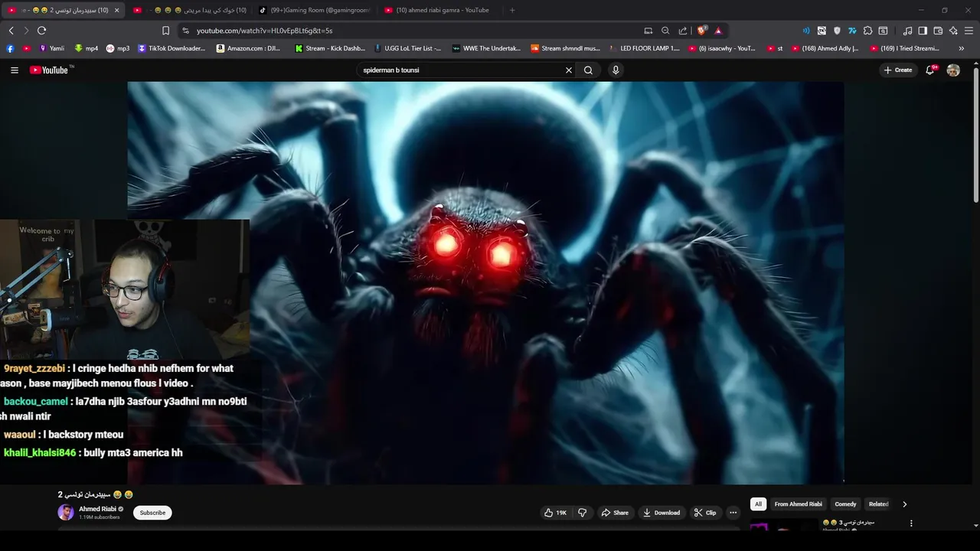Reload the page
This screenshot has height=551, width=980.
[x=41, y=31]
